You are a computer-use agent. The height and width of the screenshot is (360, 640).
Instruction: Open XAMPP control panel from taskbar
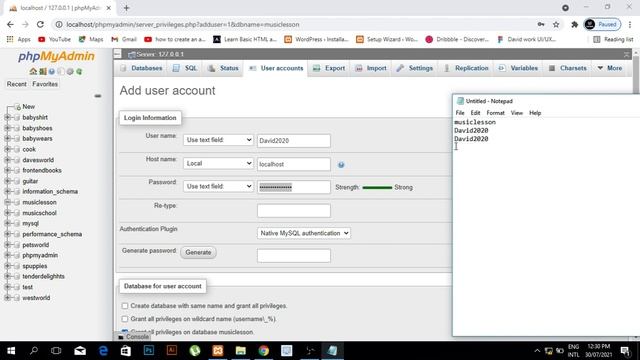[218, 351]
